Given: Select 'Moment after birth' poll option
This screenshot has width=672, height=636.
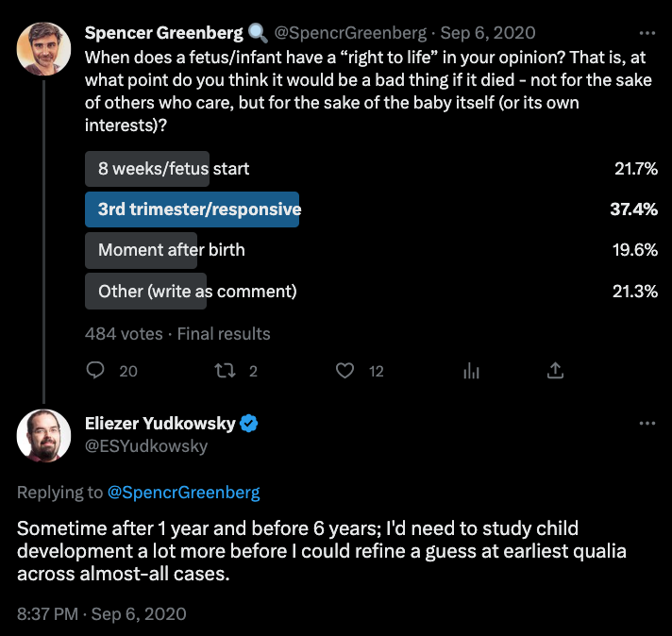Looking at the screenshot, I should pyautogui.click(x=171, y=250).
